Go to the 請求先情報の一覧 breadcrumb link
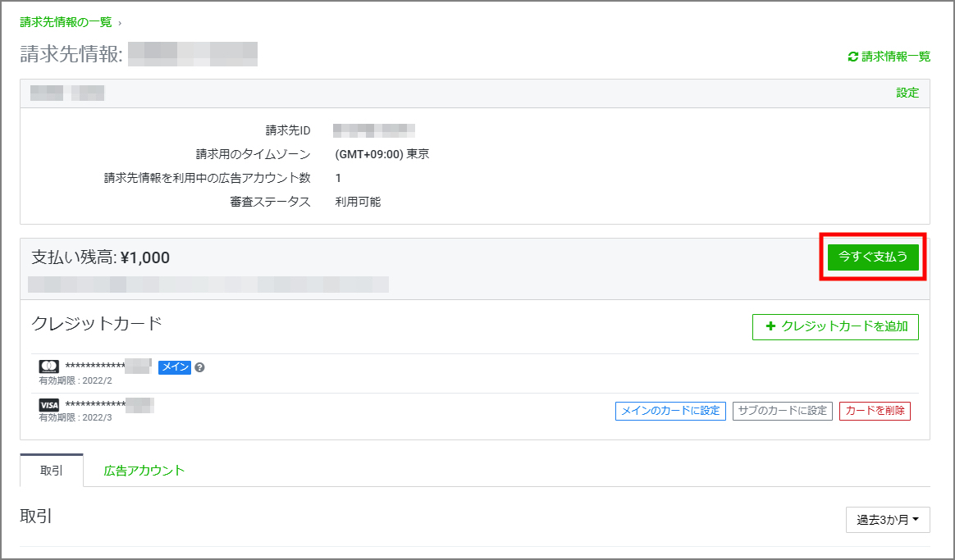 coord(66,22)
